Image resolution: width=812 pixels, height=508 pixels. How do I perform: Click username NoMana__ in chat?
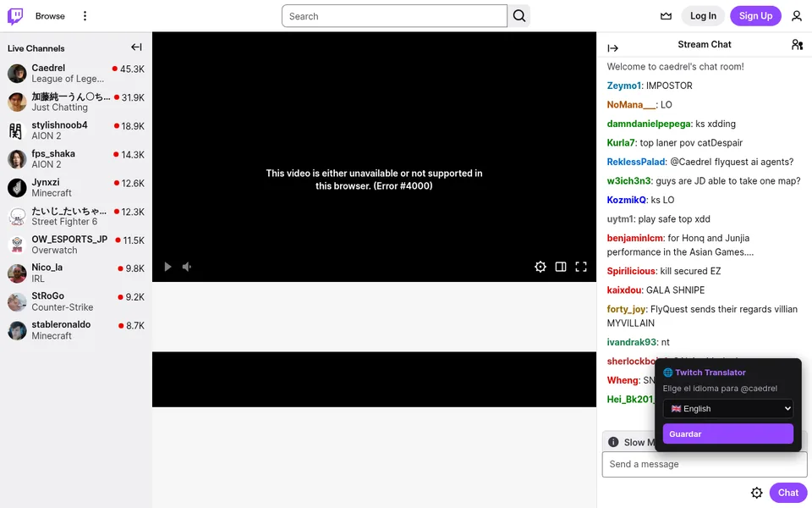pyautogui.click(x=631, y=105)
